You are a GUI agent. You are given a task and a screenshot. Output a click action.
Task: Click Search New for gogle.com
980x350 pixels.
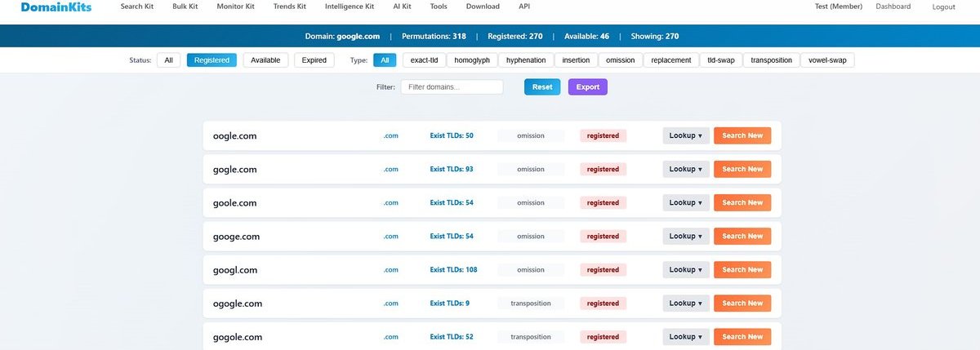(742, 169)
